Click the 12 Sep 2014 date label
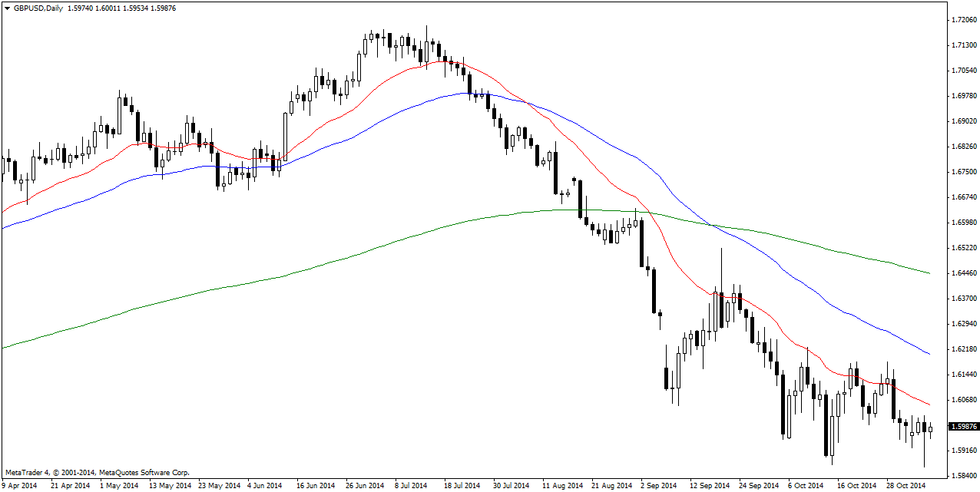The width and height of the screenshot is (980, 492). pos(709,485)
